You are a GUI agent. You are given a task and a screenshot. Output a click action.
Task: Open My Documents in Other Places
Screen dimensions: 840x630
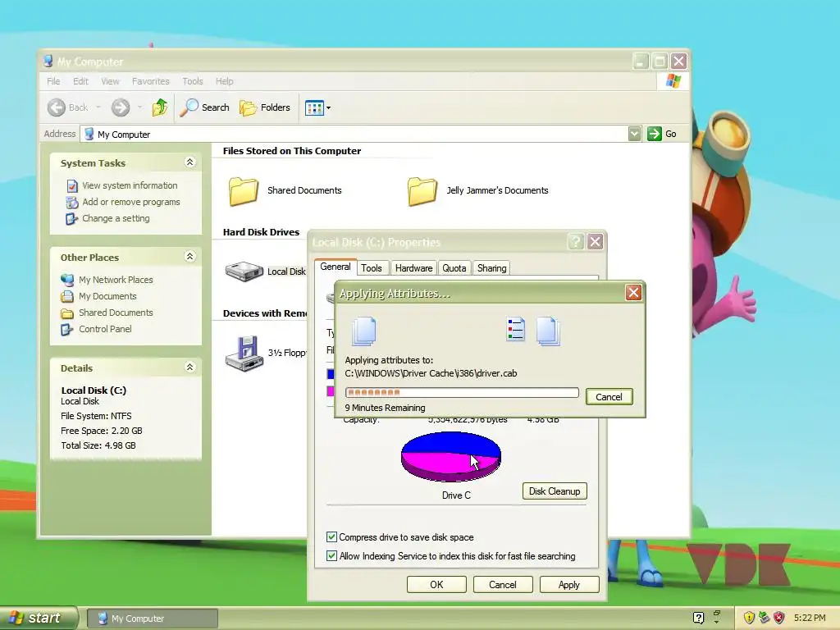pos(107,296)
